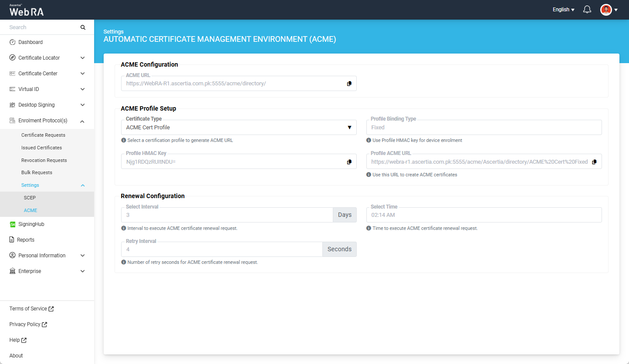
Task: Open the SCEP settings page
Action: click(x=30, y=198)
